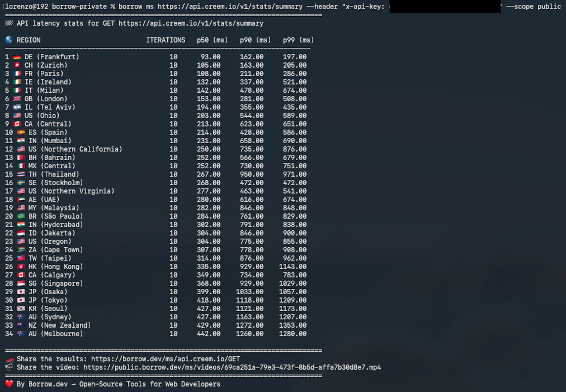The image size is (566, 392).
Task: Click the Canada flag icon beside CA (Central)
Action: click(x=17, y=124)
